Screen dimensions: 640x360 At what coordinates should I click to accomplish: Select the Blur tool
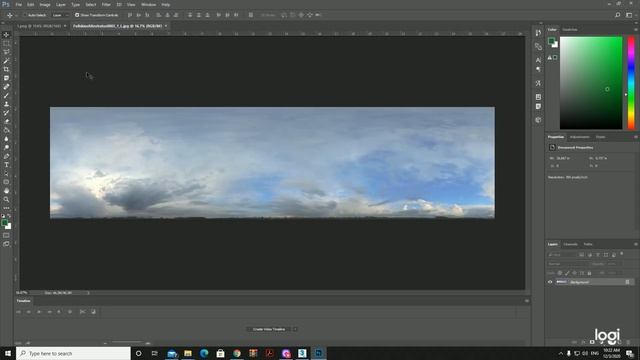[x=6, y=139]
